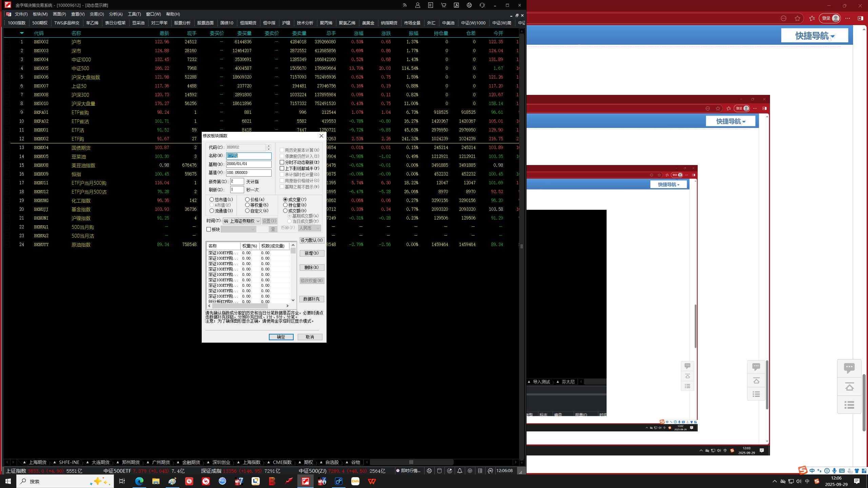Click the 数据补充 button
This screenshot has height=488, width=868.
tap(311, 299)
